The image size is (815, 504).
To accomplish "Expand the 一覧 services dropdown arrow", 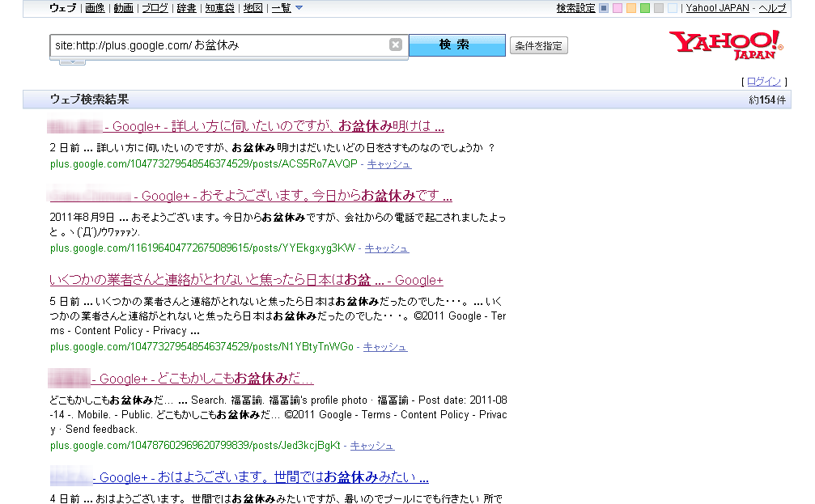I will 299,8.
